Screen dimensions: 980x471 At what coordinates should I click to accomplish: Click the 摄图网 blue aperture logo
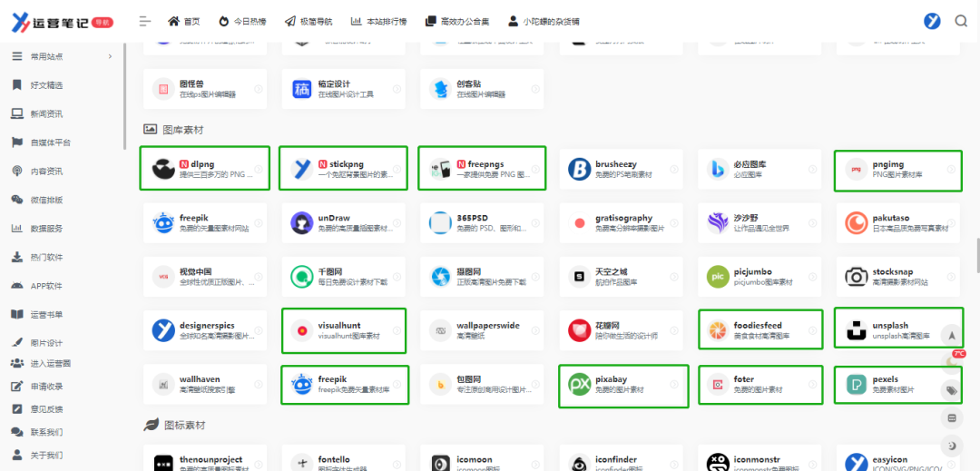coord(441,276)
